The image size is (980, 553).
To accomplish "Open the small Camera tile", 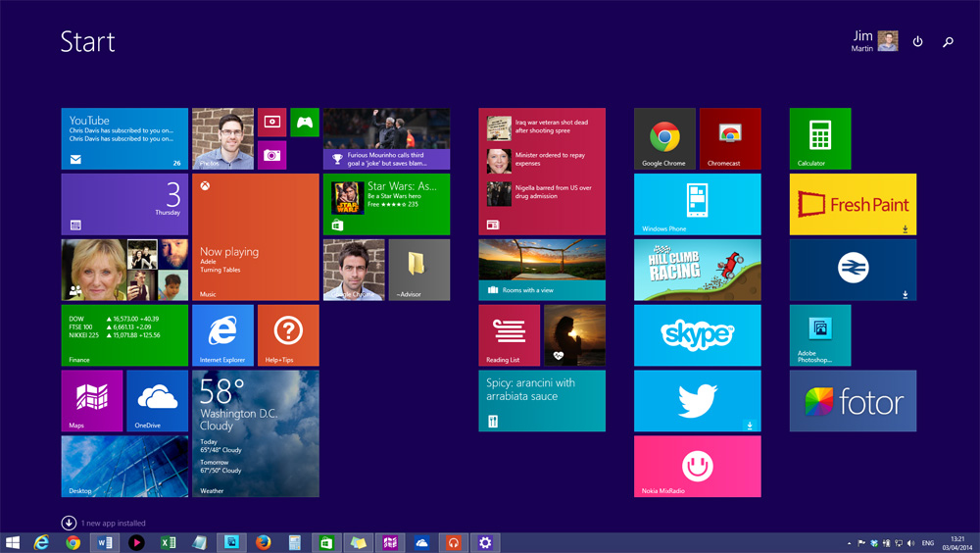I will 271,155.
